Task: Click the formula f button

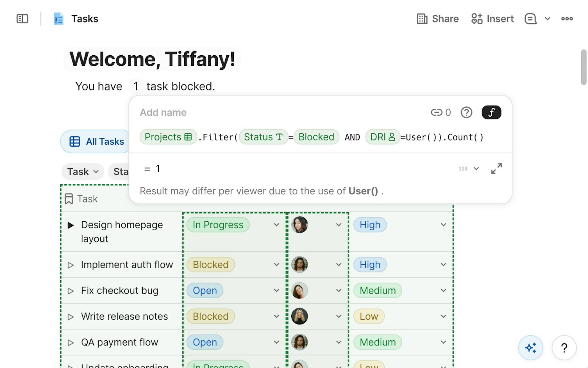Action: pyautogui.click(x=491, y=112)
